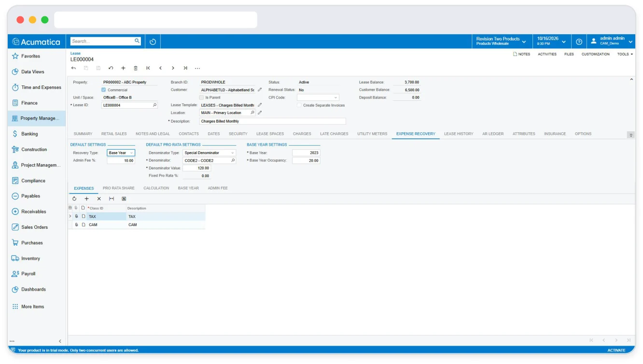The image size is (643, 364).
Task: Refresh the expenses grid
Action: point(74,198)
